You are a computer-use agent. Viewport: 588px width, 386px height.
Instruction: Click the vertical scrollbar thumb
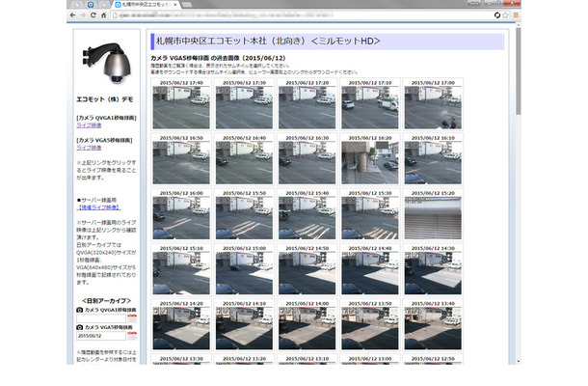point(519,71)
